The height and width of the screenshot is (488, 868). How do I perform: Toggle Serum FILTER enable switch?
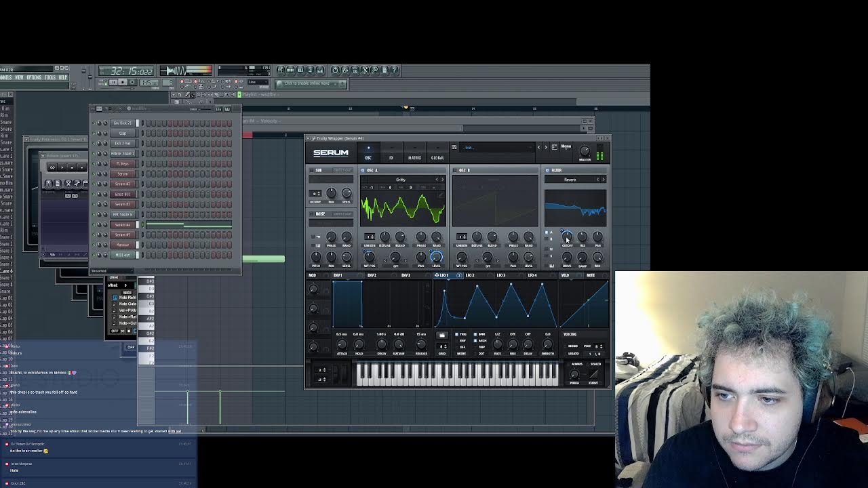pos(547,170)
